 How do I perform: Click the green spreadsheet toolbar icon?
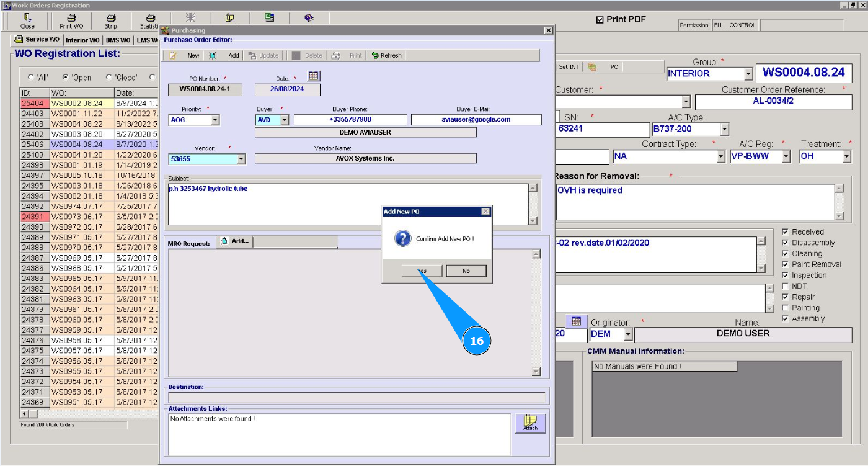(270, 17)
